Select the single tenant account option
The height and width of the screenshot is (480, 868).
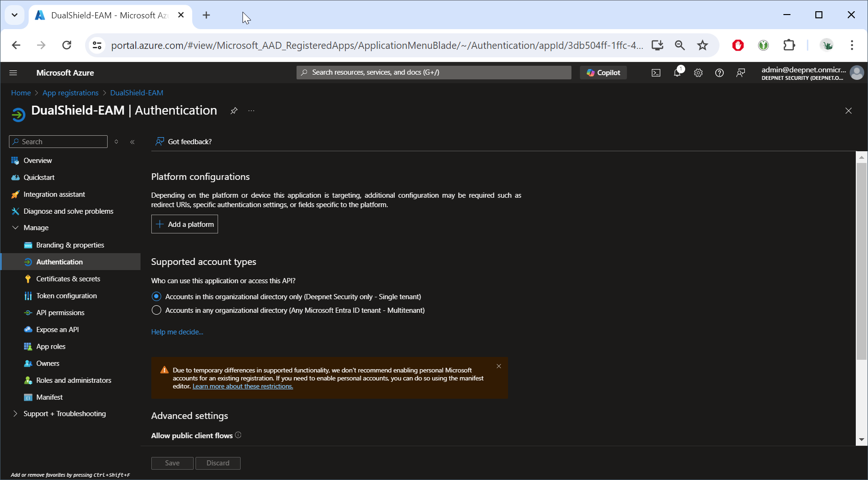[x=156, y=296]
